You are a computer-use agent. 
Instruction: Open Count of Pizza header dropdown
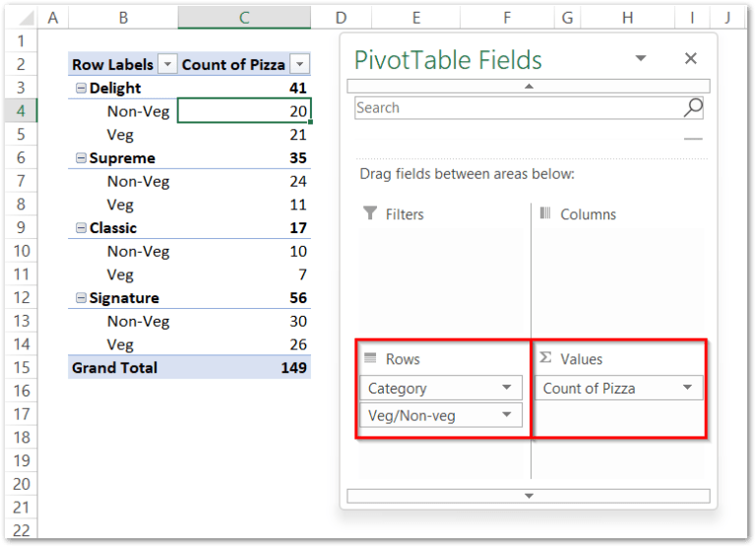pyautogui.click(x=299, y=64)
